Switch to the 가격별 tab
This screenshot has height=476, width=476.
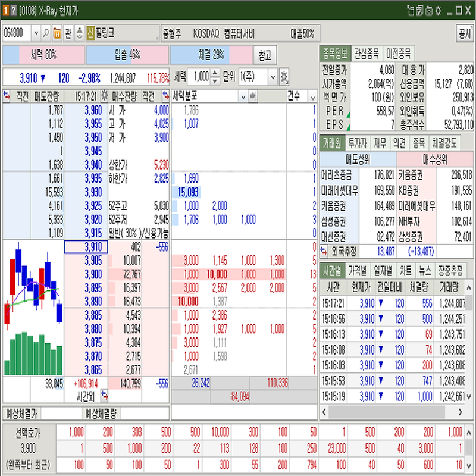click(358, 271)
